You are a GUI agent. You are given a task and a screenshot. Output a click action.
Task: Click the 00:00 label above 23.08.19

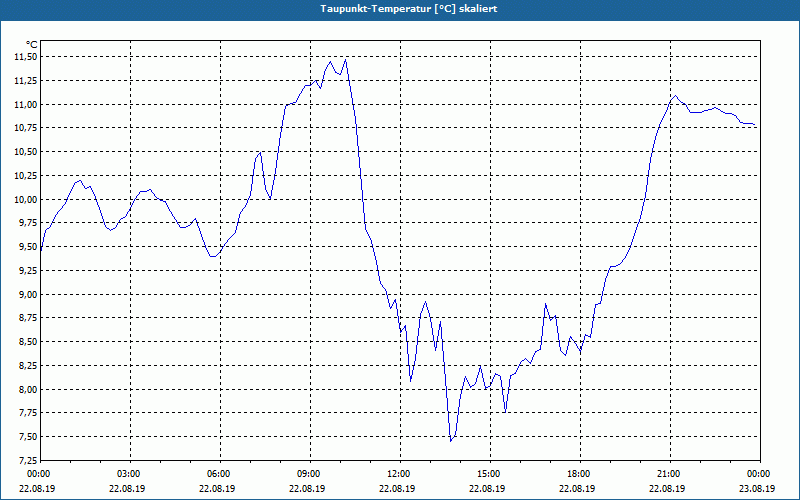coord(760,474)
